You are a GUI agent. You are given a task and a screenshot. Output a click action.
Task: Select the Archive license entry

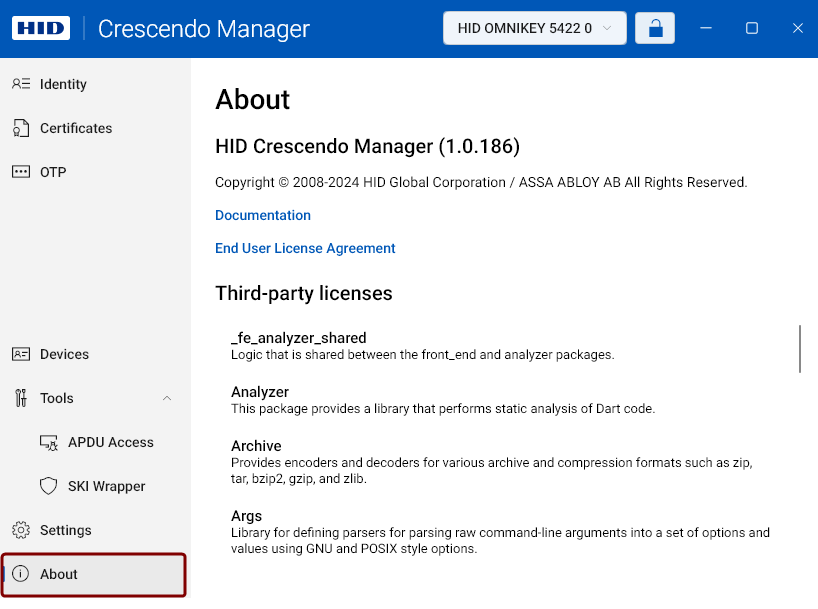pos(491,462)
